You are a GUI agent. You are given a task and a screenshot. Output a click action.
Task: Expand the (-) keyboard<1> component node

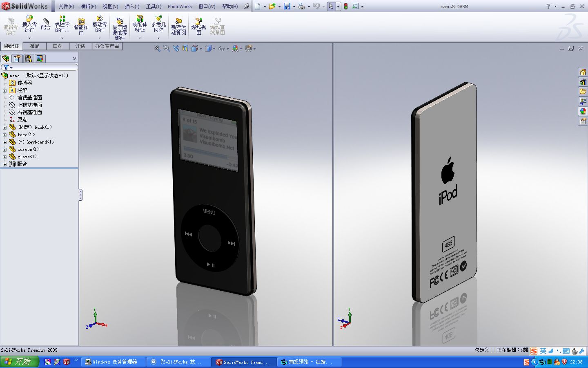click(4, 142)
